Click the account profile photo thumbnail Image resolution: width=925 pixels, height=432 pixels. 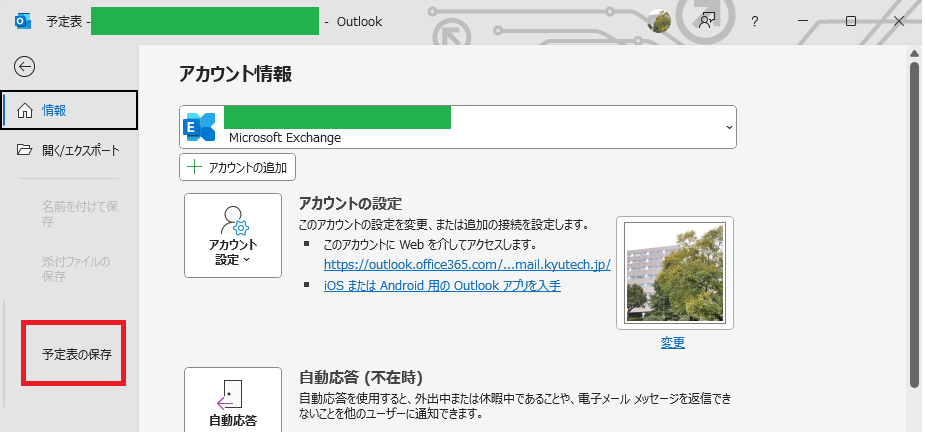tap(675, 272)
